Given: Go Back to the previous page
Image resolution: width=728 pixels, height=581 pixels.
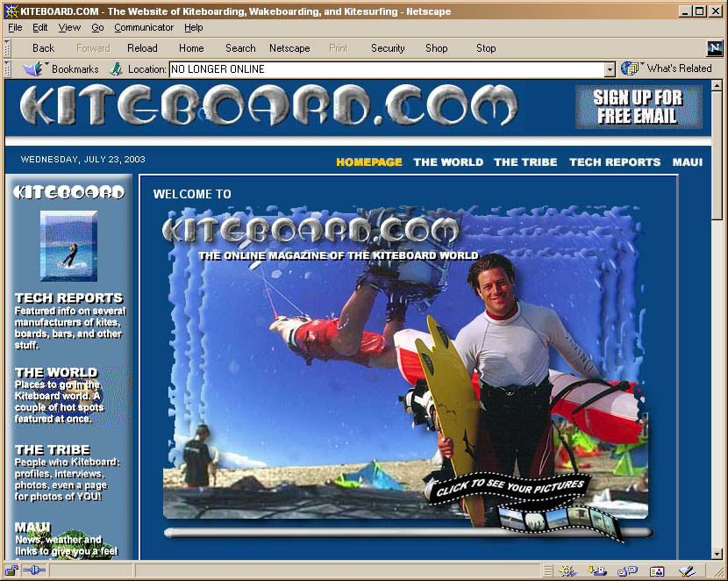Looking at the screenshot, I should pos(43,48).
